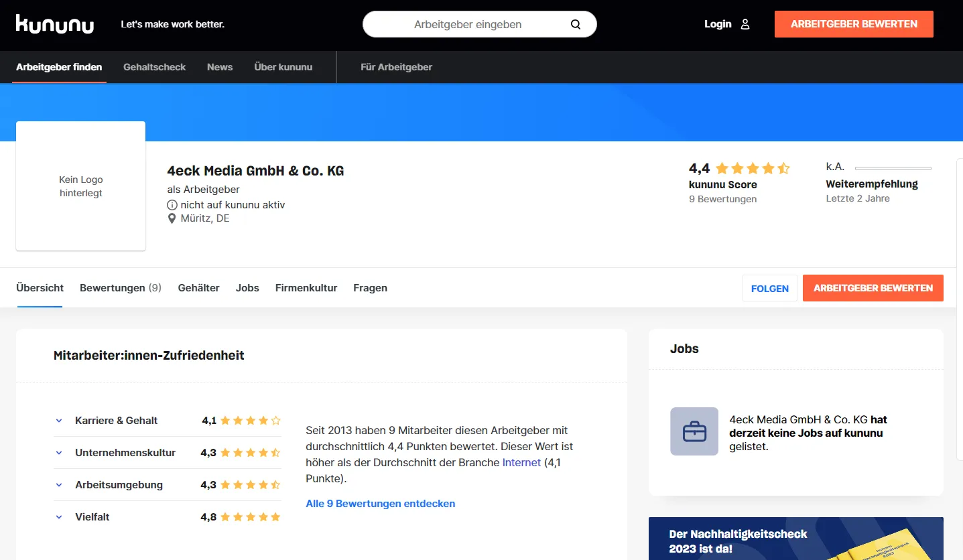Switch to the Fragen tab
The image size is (963, 560).
point(370,288)
